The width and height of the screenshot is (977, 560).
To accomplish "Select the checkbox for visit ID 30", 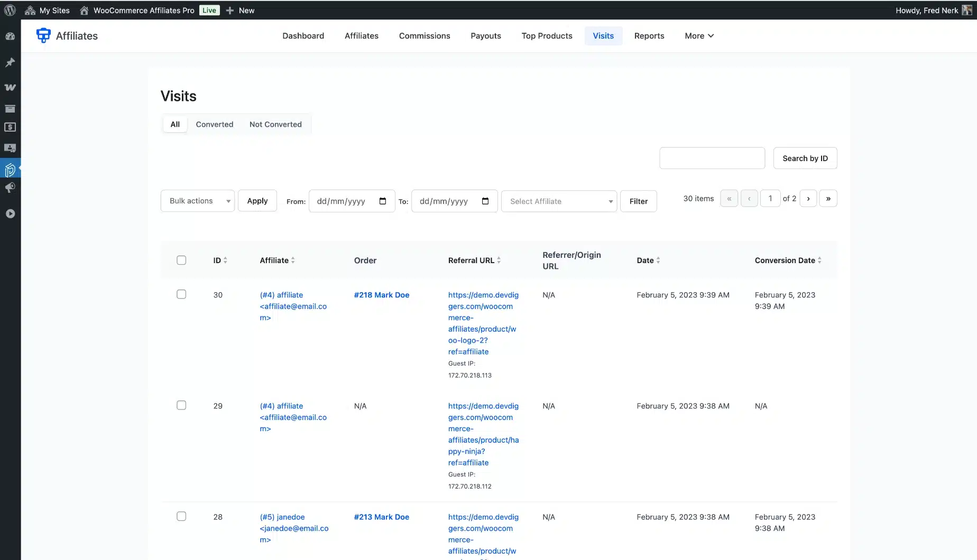I will pyautogui.click(x=181, y=294).
